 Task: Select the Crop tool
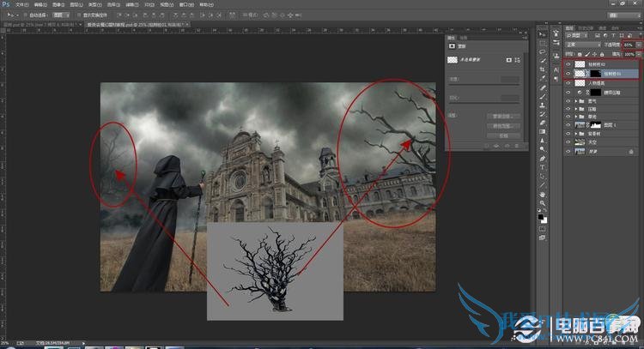(x=543, y=69)
